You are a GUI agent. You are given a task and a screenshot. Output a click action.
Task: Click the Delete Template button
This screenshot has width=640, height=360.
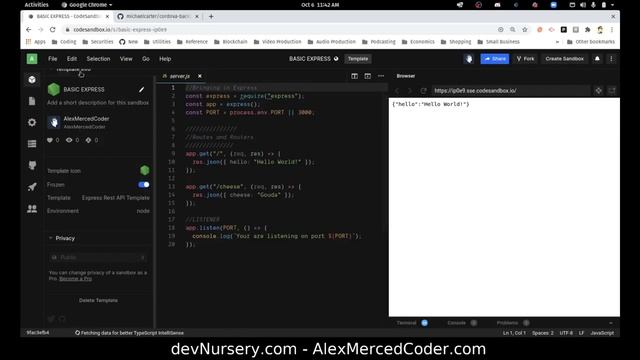(x=98, y=300)
